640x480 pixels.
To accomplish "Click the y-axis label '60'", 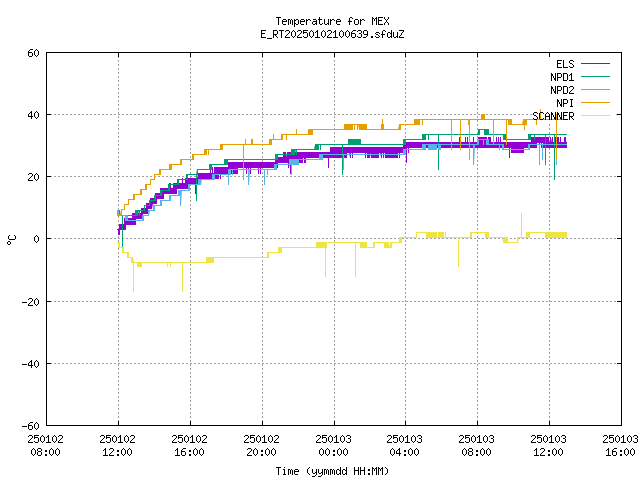I will (x=33, y=53).
